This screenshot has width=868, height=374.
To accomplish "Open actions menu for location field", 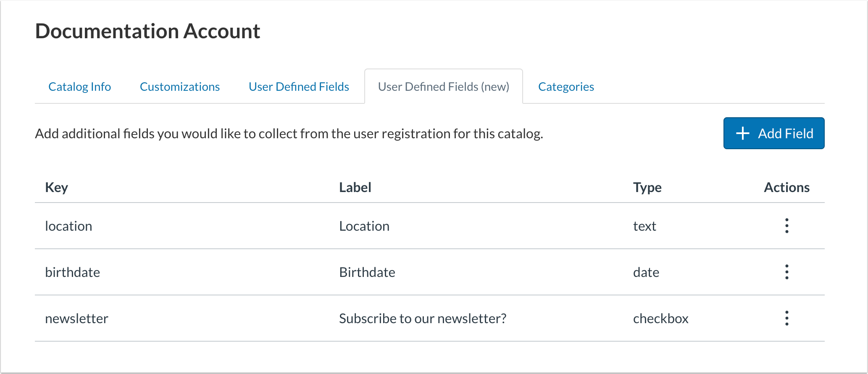I will (786, 226).
